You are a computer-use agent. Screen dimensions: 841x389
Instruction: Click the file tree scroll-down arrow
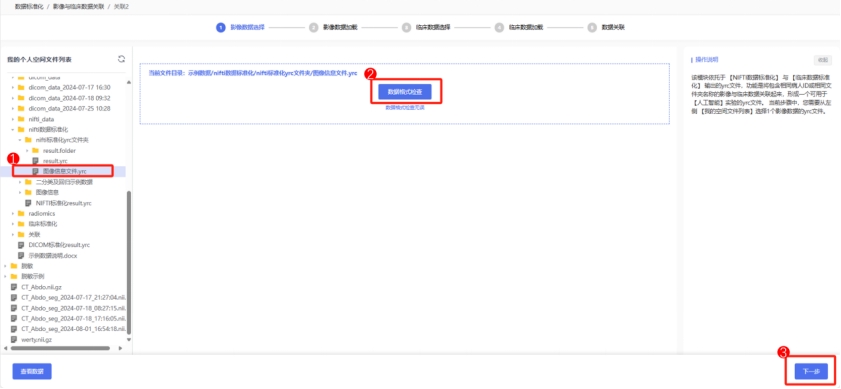coord(128,340)
